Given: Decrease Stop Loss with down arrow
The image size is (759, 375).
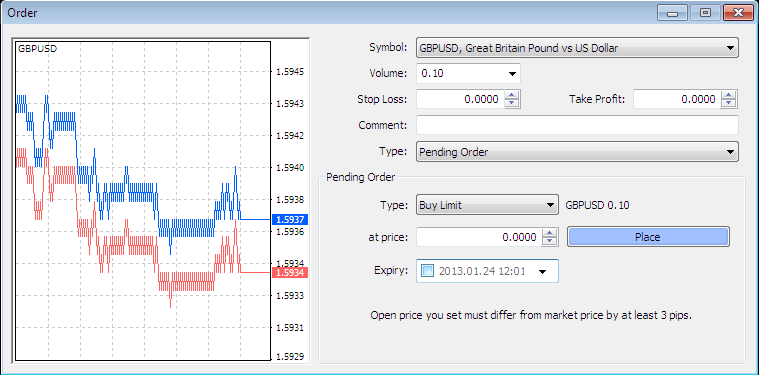Looking at the screenshot, I should click(x=512, y=104).
